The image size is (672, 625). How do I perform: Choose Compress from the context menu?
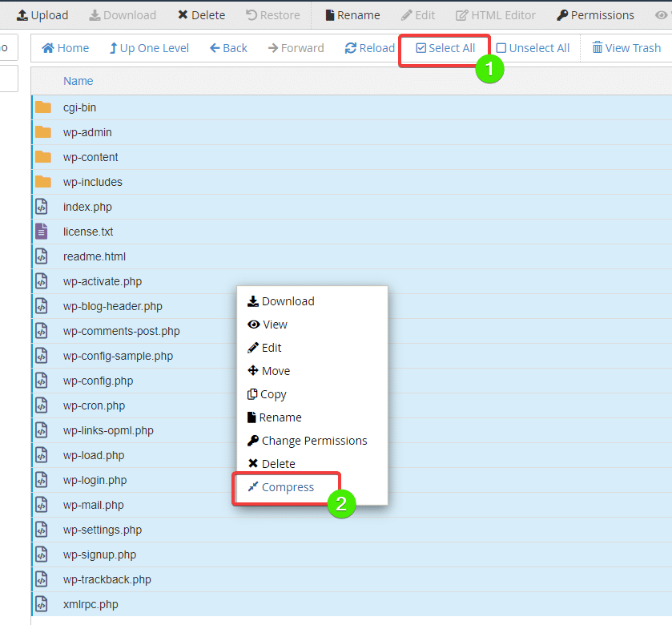click(x=288, y=487)
